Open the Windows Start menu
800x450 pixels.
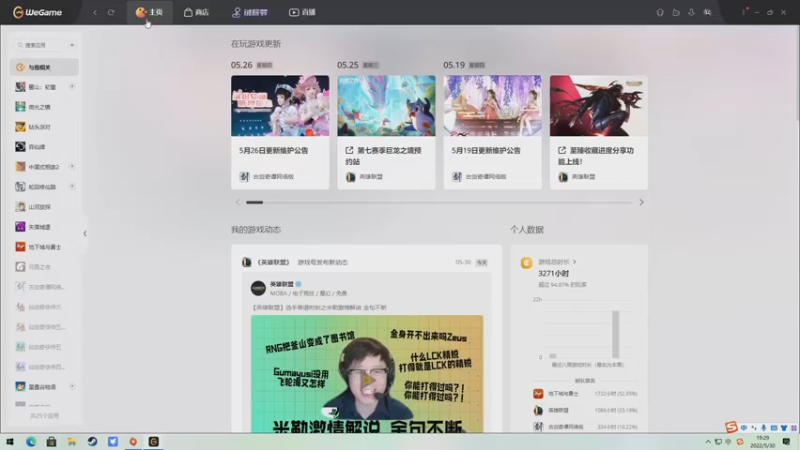tap(10, 441)
